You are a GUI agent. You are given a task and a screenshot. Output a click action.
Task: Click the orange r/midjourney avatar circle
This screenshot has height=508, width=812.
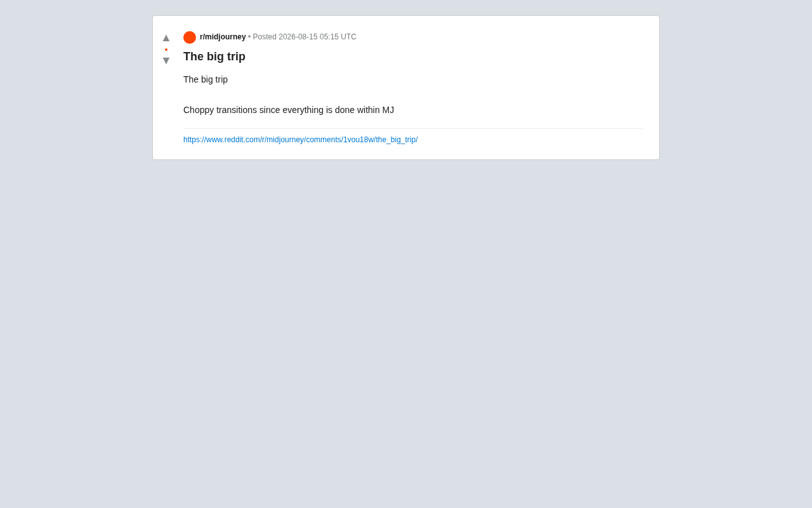pyautogui.click(x=190, y=37)
